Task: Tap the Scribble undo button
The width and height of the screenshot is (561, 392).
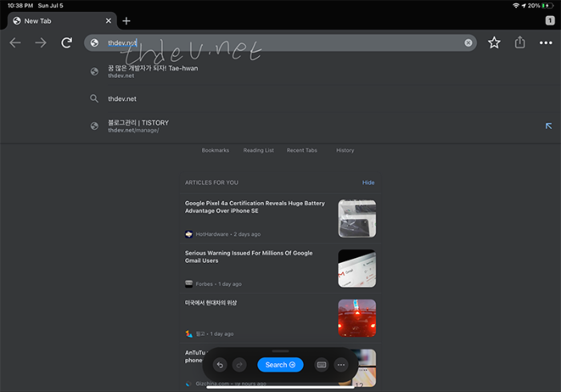Action: coord(220,365)
